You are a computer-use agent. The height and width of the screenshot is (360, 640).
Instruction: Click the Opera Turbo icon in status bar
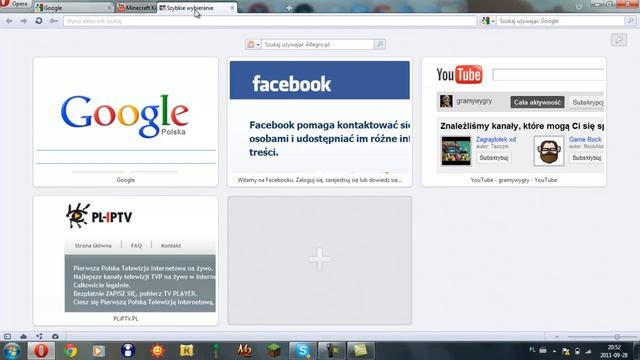tap(55, 336)
